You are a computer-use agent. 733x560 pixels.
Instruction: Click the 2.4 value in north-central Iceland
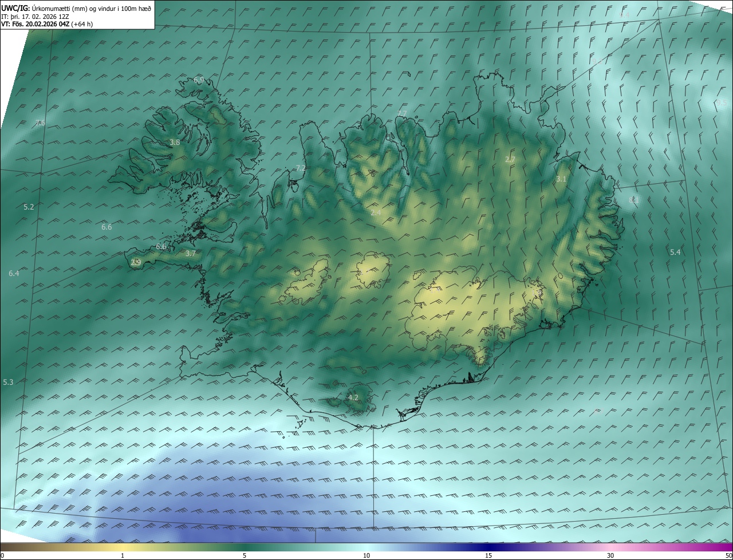point(376,212)
